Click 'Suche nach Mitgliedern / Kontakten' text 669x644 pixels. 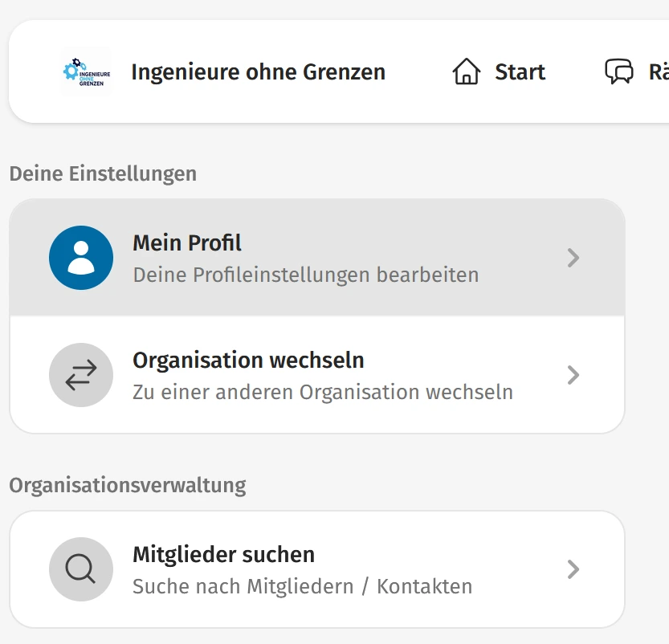(x=302, y=586)
